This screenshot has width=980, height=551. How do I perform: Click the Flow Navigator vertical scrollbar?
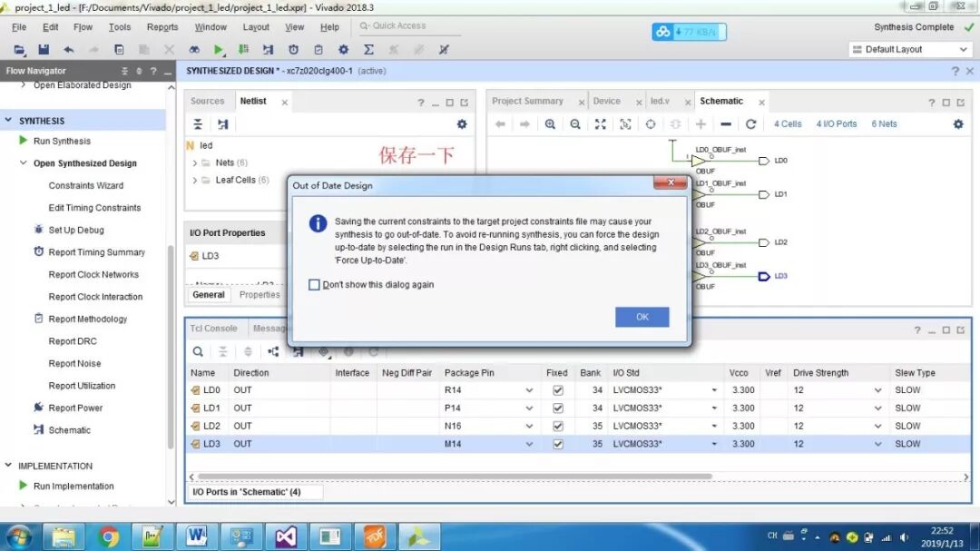pos(171,347)
